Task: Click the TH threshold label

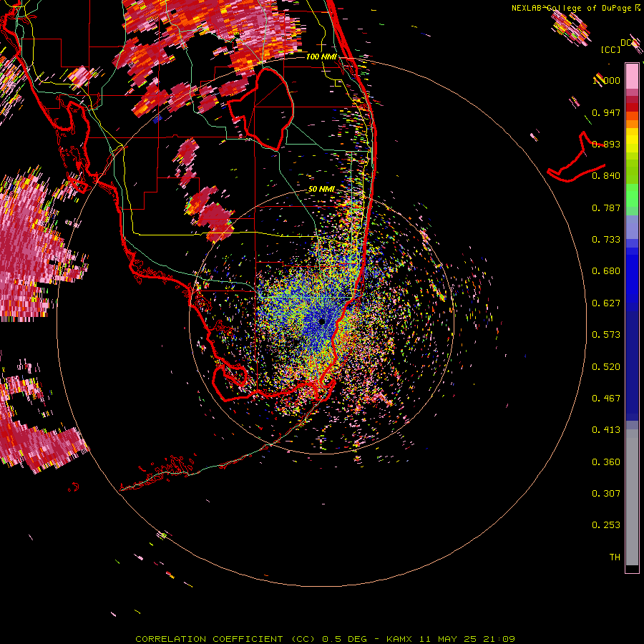Action: [x=615, y=557]
